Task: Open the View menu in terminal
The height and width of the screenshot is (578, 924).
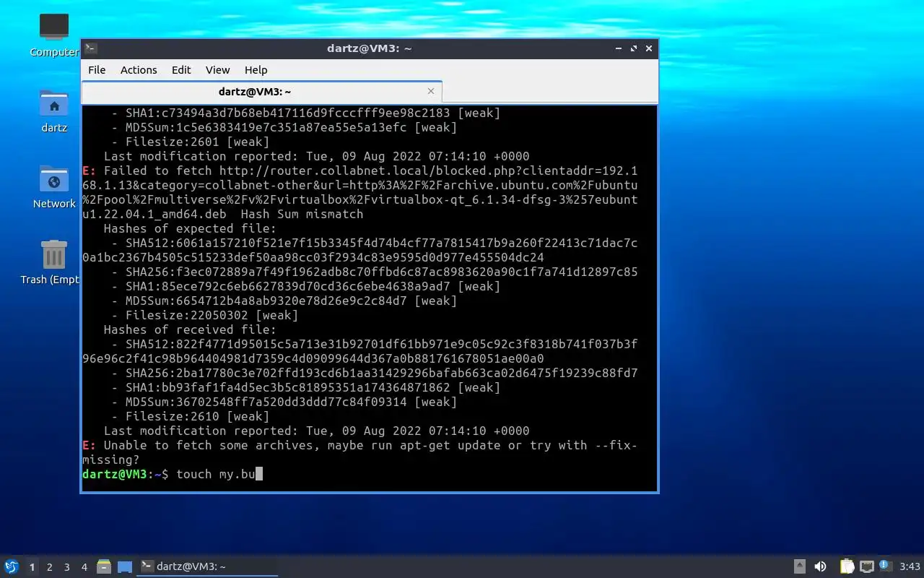Action: point(217,70)
